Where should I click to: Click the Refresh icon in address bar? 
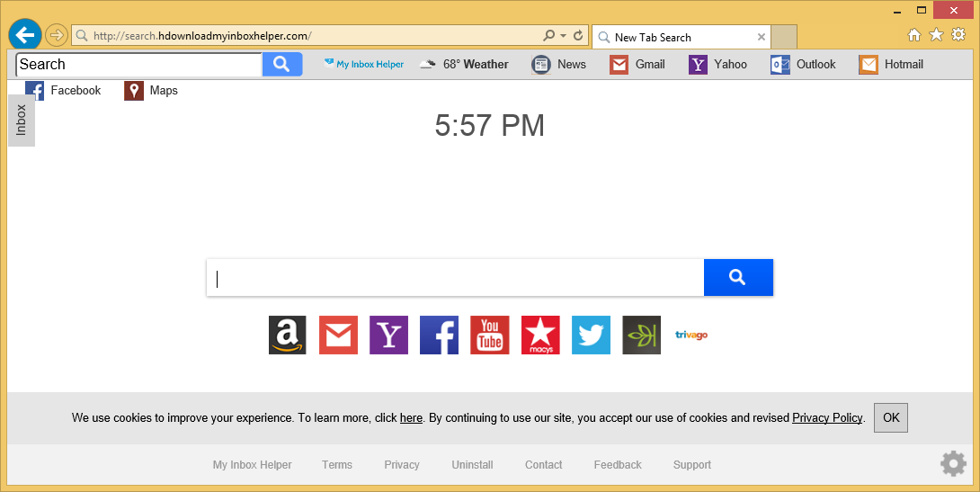tap(578, 36)
